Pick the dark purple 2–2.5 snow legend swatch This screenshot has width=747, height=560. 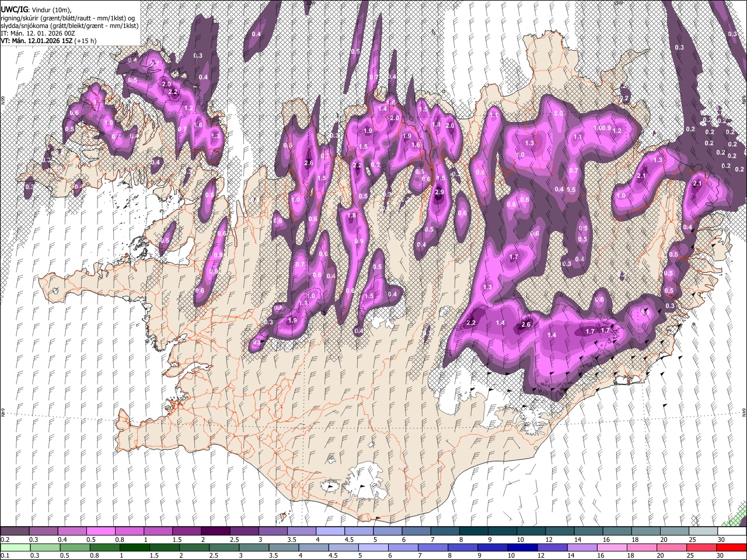click(215, 531)
